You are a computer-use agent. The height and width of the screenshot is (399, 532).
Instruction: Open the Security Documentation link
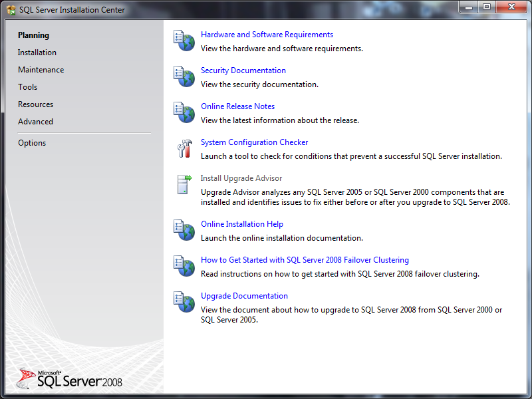tap(243, 70)
